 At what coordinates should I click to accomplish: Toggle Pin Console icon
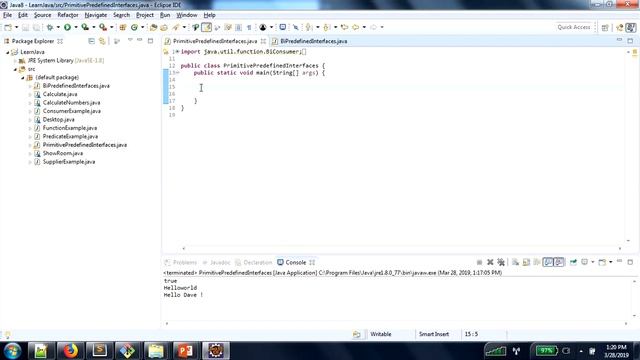[x=573, y=262]
